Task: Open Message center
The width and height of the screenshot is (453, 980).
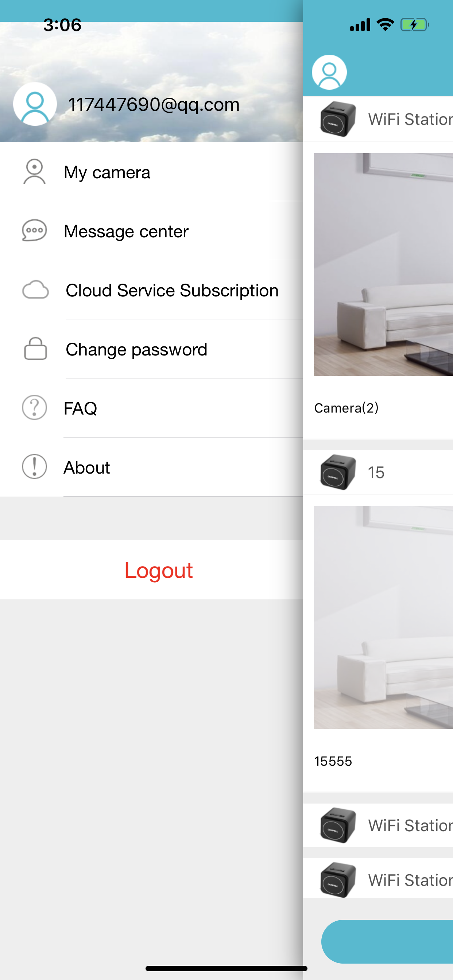Action: [x=151, y=231]
